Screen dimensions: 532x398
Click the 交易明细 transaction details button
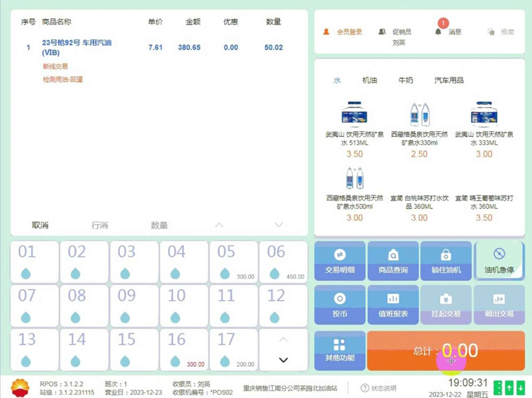340,261
